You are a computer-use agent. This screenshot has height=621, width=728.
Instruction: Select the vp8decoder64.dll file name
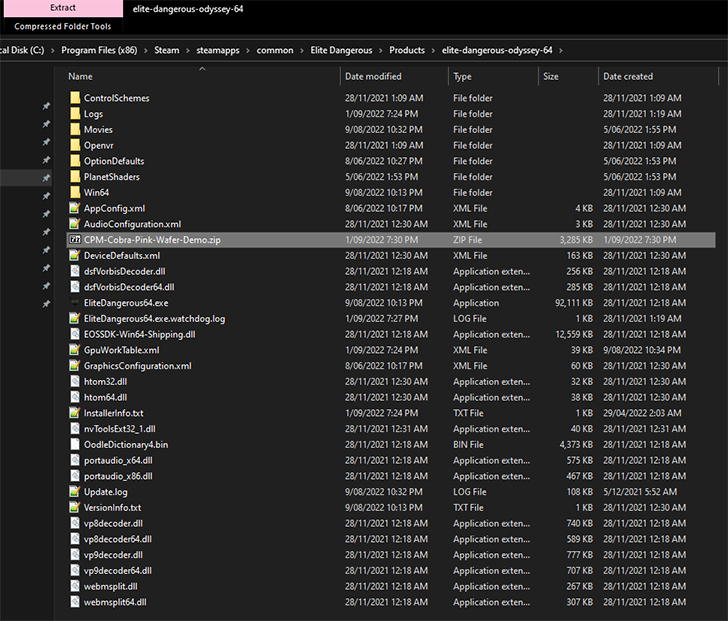click(117, 539)
